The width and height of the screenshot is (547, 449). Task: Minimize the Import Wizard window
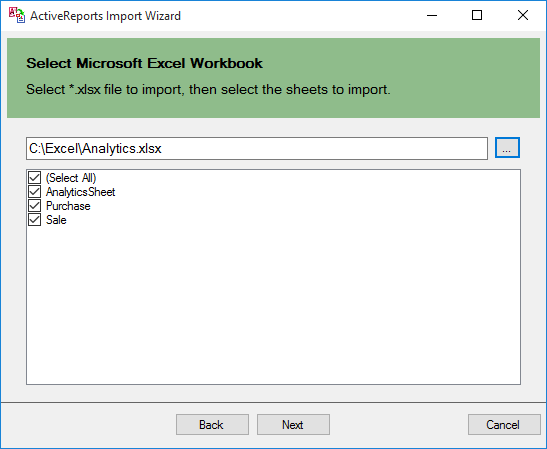(432, 15)
